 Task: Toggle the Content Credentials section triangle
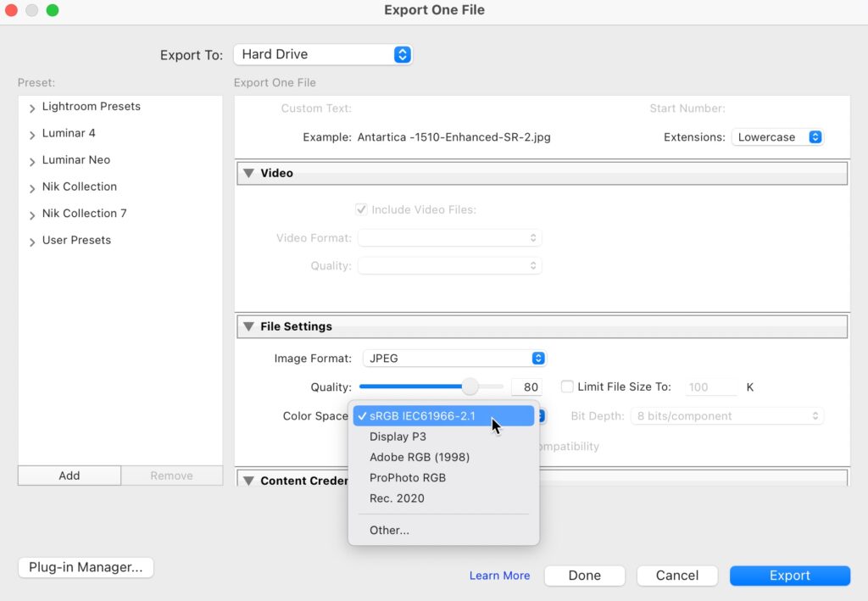click(248, 481)
